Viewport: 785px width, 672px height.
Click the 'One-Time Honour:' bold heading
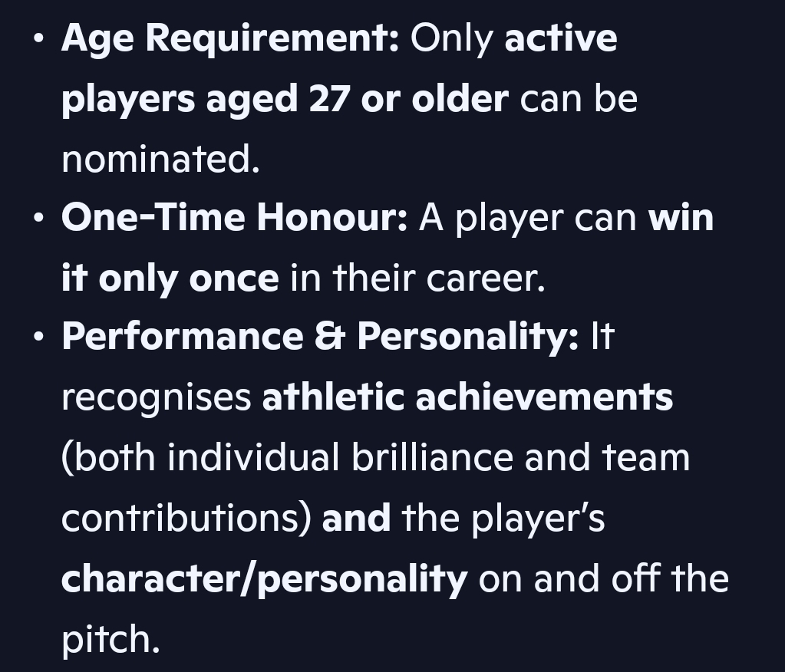click(234, 219)
